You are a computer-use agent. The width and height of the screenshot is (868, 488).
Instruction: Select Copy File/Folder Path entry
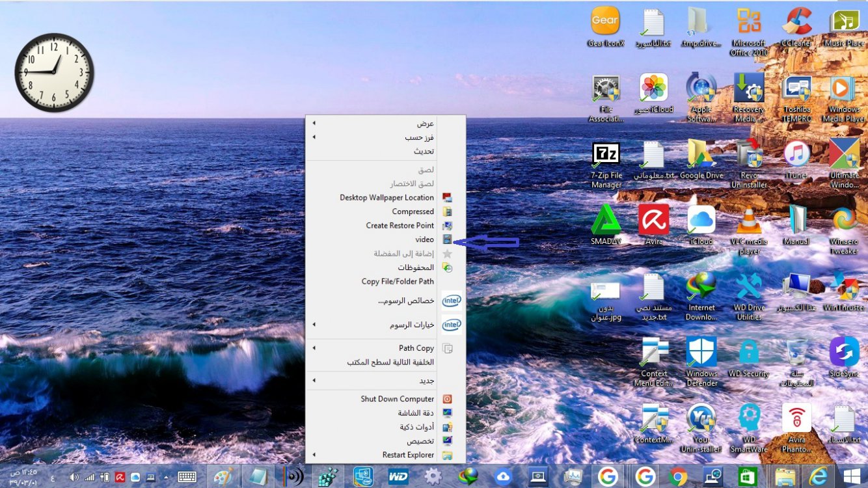click(x=385, y=282)
